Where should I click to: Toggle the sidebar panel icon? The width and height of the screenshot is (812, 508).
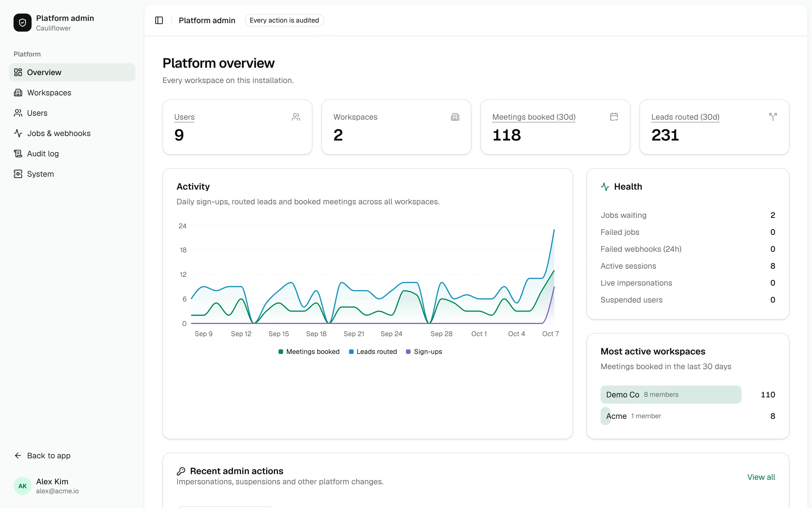click(x=159, y=21)
